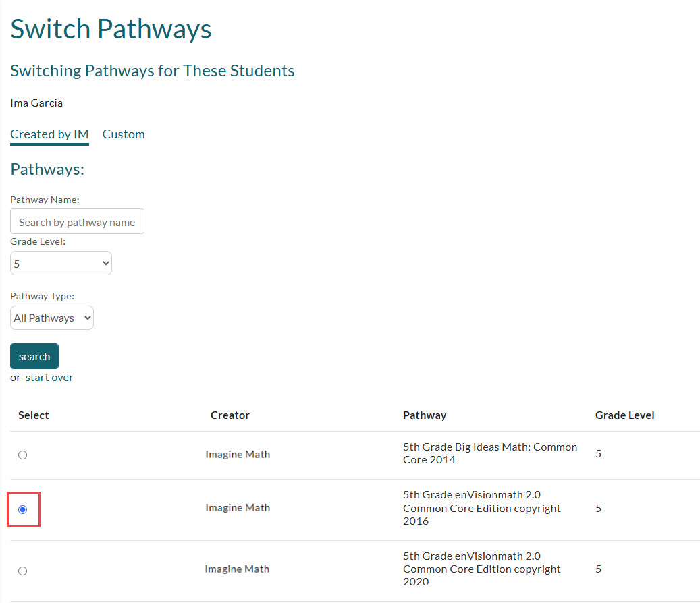Expand Pathway Type to change from All Pathways

51,318
